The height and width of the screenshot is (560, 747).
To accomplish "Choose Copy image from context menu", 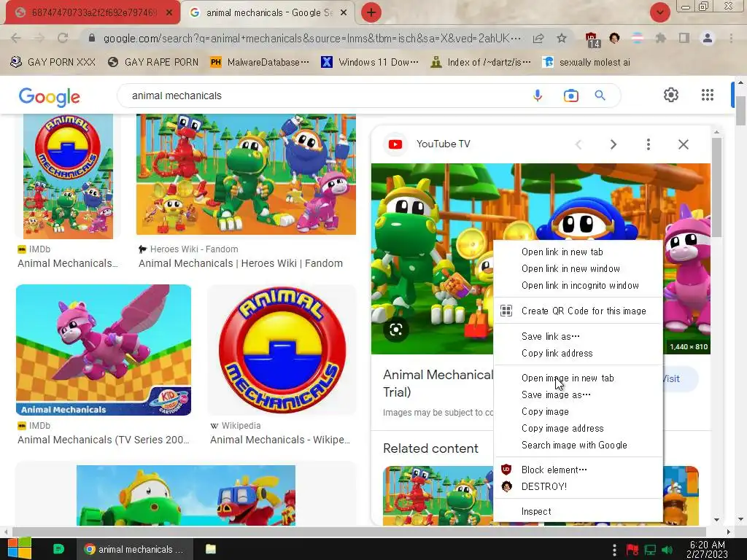I will point(578,411).
